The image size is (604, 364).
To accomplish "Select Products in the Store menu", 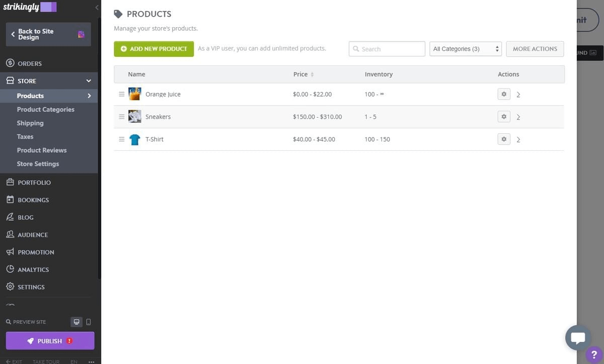I will [x=30, y=96].
